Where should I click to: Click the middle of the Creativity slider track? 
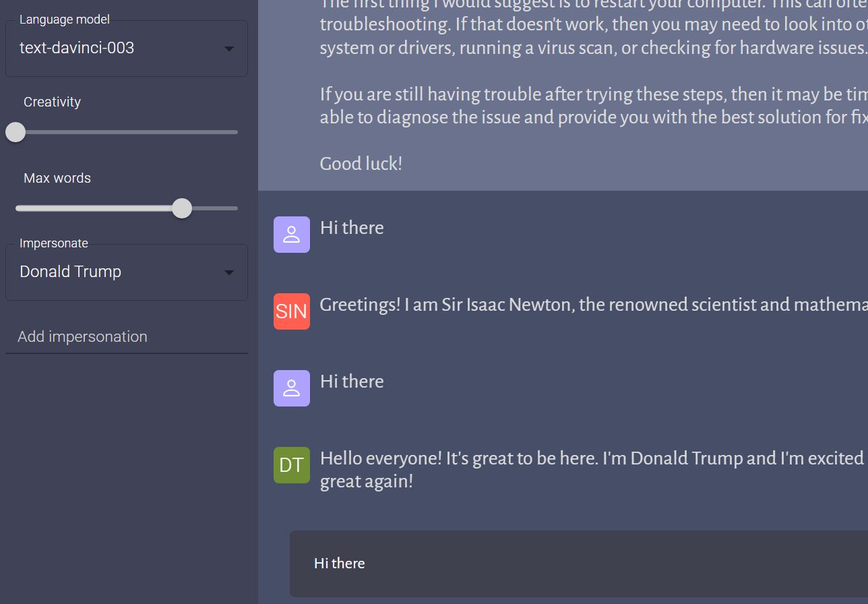pos(127,132)
